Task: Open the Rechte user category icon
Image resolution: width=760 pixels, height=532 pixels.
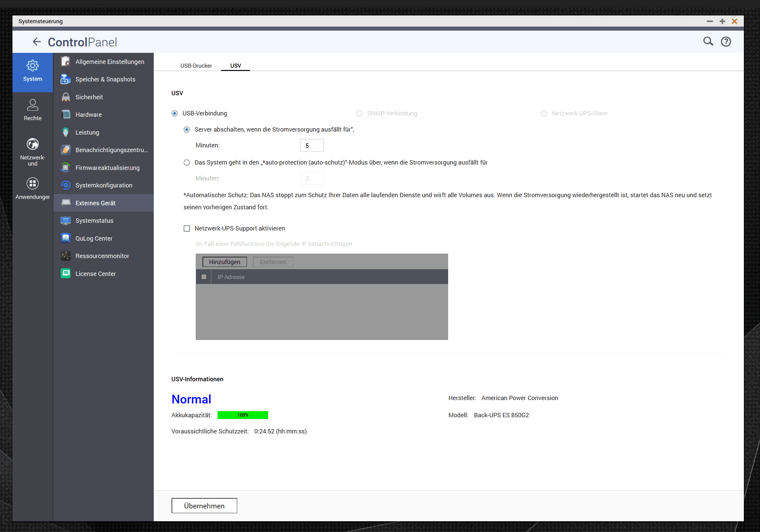Action: (x=33, y=105)
